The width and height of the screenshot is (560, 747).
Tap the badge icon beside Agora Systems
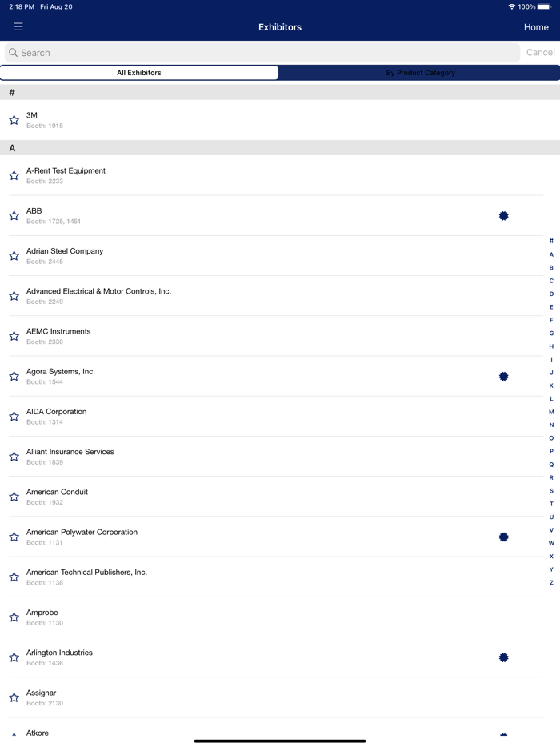pyautogui.click(x=503, y=376)
